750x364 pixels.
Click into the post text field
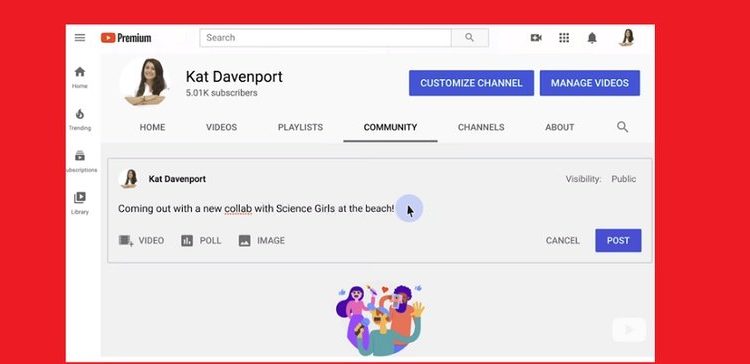tap(379, 209)
